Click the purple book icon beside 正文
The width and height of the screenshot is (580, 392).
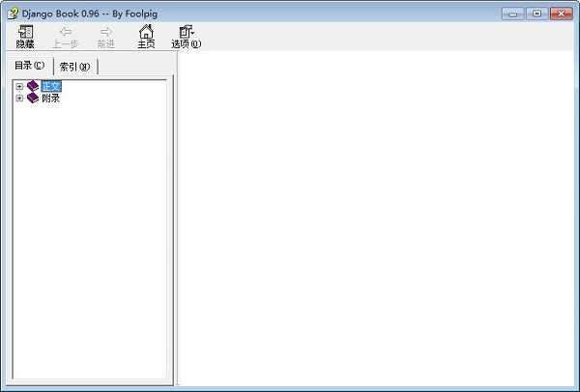coord(33,86)
